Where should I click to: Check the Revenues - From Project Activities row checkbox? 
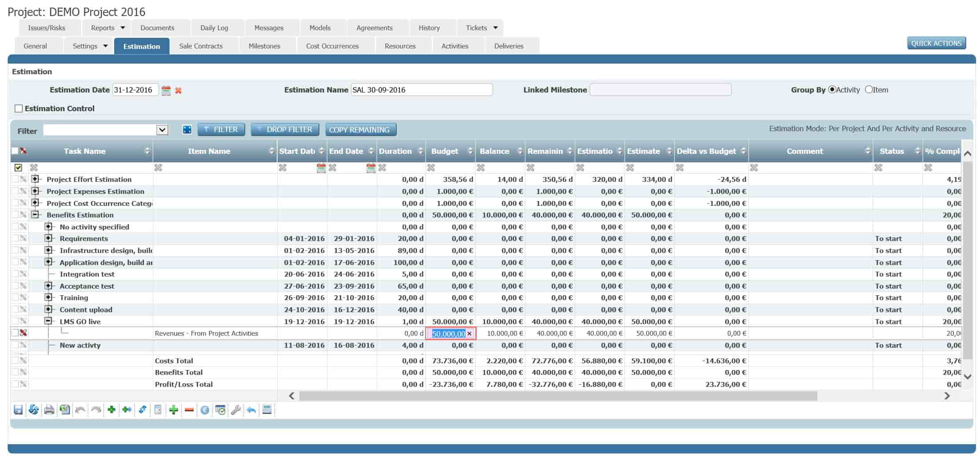15,333
